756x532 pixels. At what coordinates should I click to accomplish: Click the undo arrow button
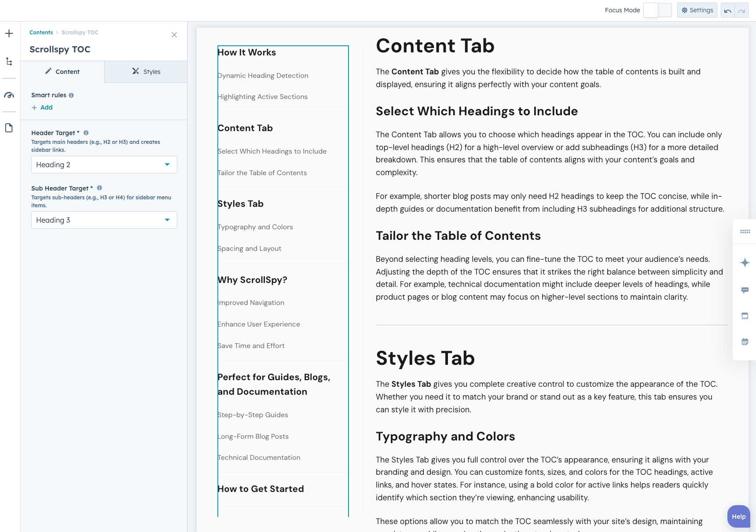728,11
